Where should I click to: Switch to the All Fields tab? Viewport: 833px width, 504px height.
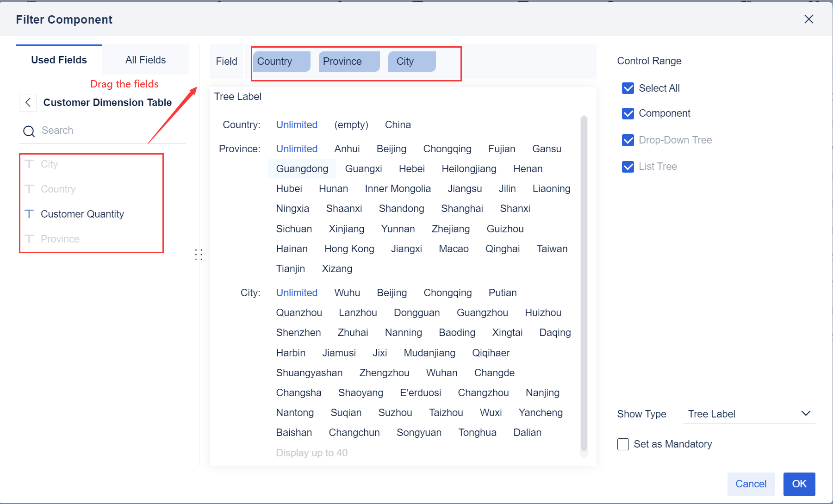[145, 59]
